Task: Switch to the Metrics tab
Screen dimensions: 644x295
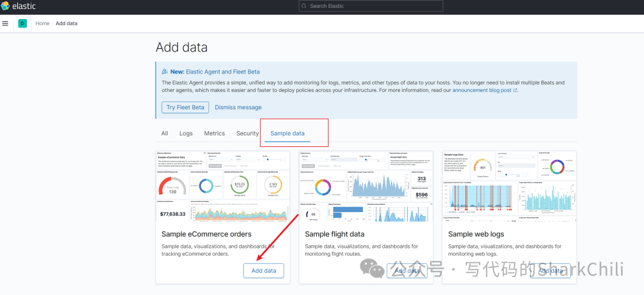Action: click(x=215, y=133)
